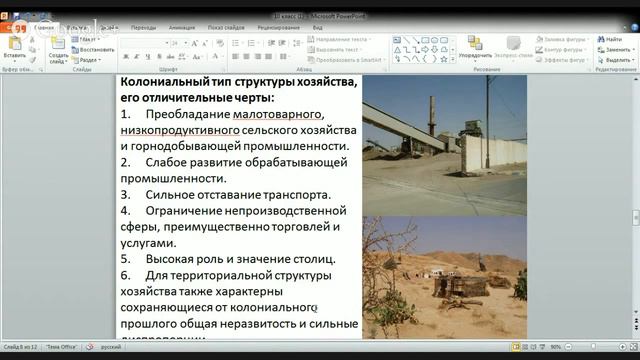Open the Переходы ribbon tab
Screen dimensions: 640x360
pyautogui.click(x=143, y=28)
